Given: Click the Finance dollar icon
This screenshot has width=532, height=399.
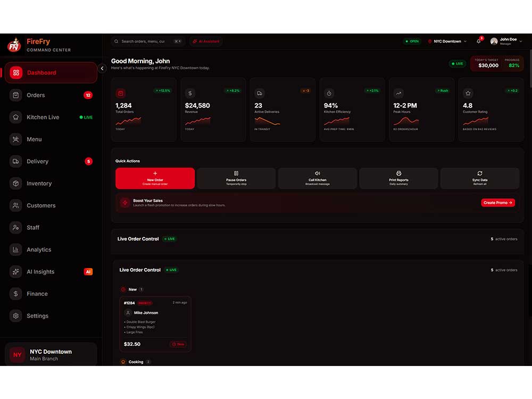Looking at the screenshot, I should (x=15, y=294).
